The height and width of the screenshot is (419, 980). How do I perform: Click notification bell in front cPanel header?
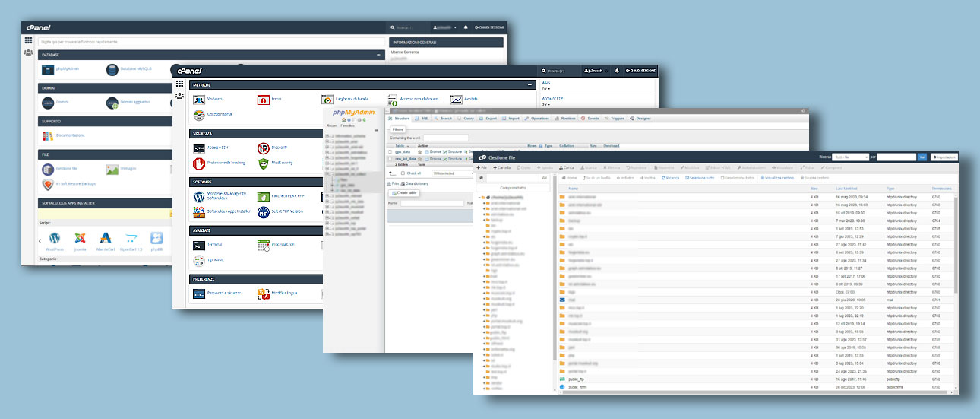click(617, 71)
